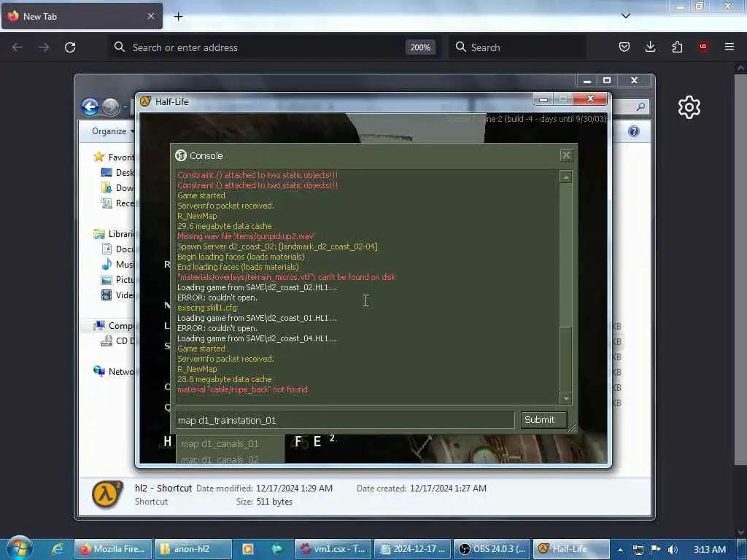The image size is (747, 560).
Task: Click the Firefox Search box
Action: (x=517, y=47)
